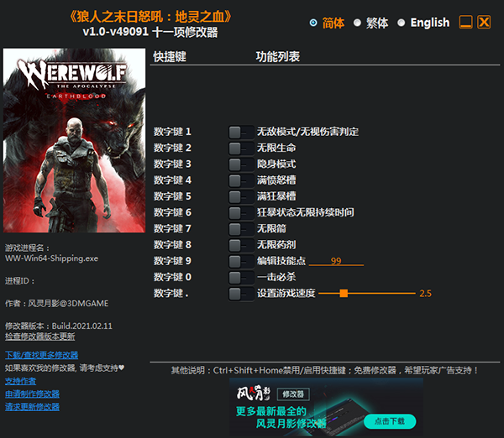Image resolution: width=504 pixels, height=438 pixels.
Task: Open 下载/查找更多修改器 link
Action: point(41,355)
